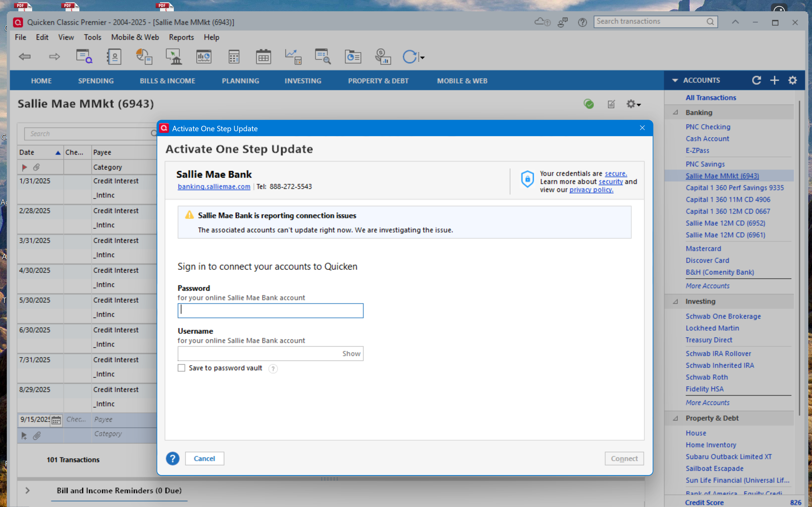Image resolution: width=812 pixels, height=507 pixels.
Task: Toggle Date column sort arrow
Action: pos(58,153)
